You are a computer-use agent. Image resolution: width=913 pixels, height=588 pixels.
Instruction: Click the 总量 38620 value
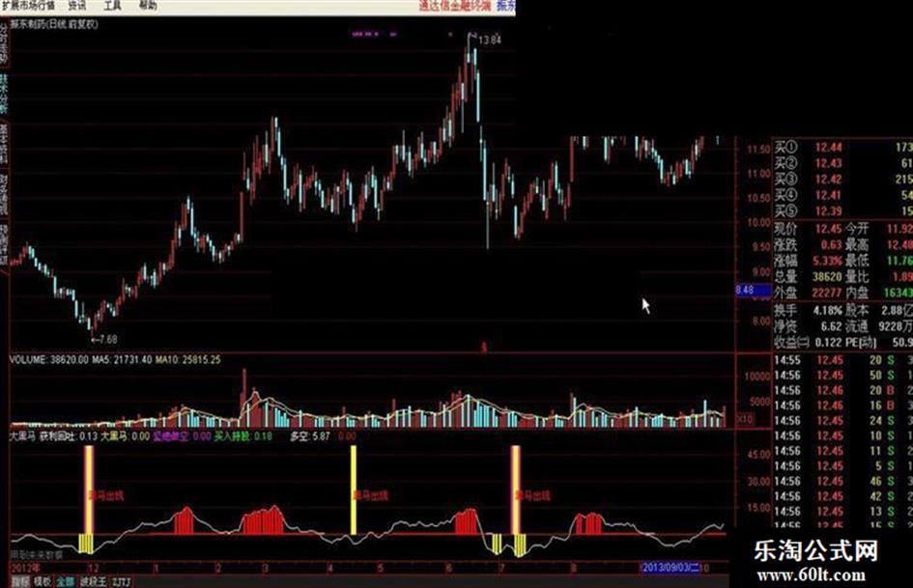coord(827,276)
